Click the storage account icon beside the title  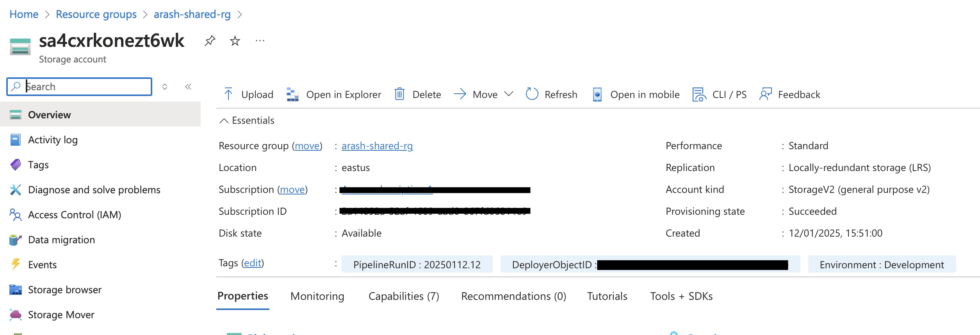[x=20, y=46]
